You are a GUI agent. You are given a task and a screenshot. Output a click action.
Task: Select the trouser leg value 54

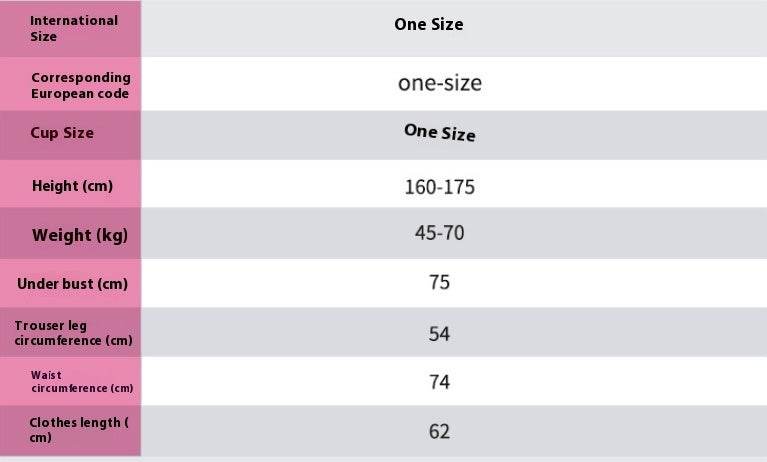[439, 334]
